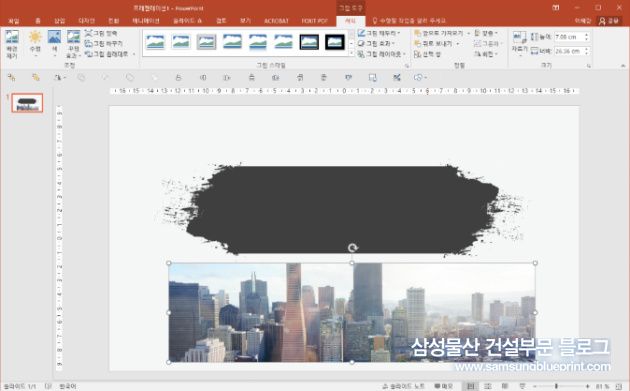Expand the picture styles gallery More button
The height and width of the screenshot is (391, 630).
click(352, 53)
